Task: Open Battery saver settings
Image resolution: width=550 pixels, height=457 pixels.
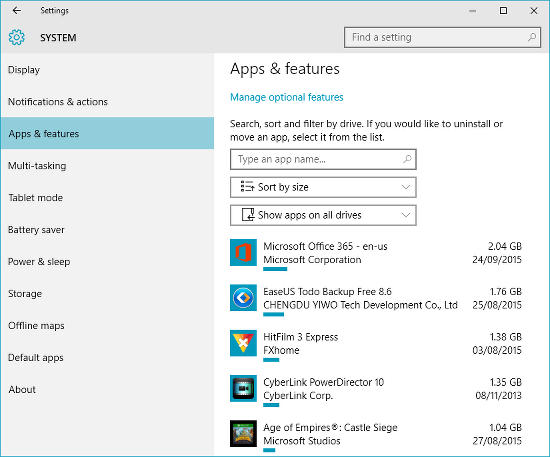Action: (x=107, y=230)
